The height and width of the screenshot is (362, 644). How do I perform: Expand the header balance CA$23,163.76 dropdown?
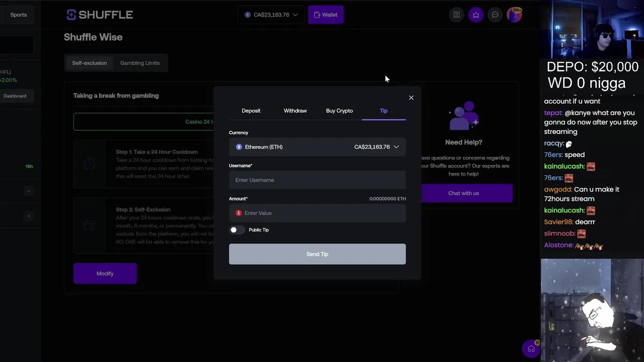(x=271, y=15)
